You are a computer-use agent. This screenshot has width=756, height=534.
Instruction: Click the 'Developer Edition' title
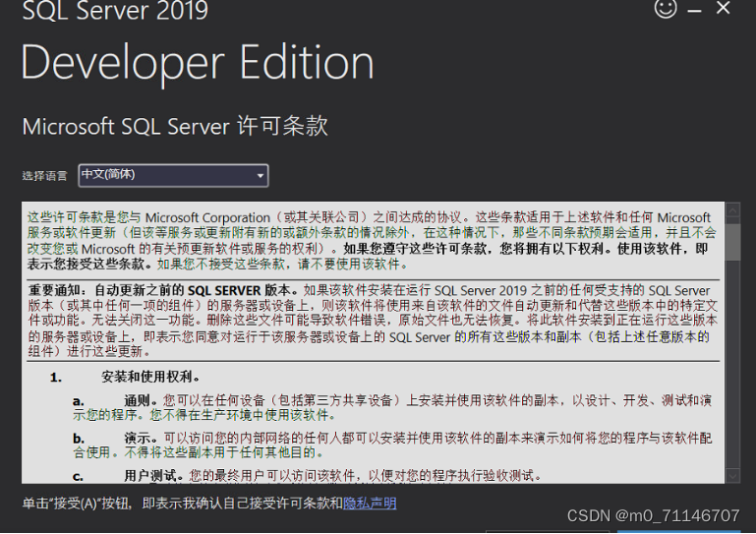pyautogui.click(x=198, y=63)
